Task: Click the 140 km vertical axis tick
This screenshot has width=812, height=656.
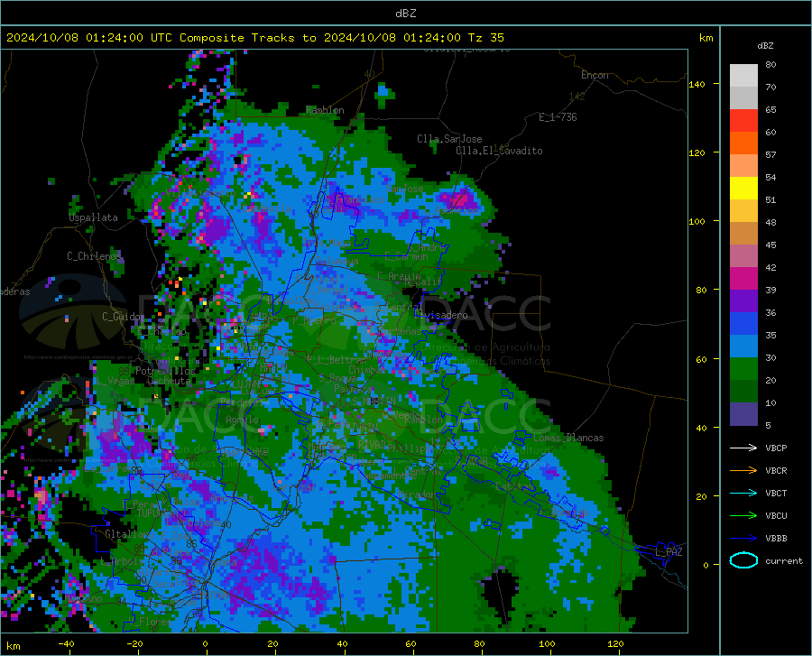Action: [x=697, y=84]
